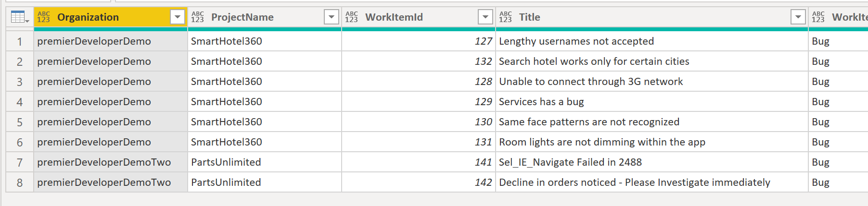Change data type icon for WorkItemId column
Image resolution: width=868 pixels, height=206 pixels.
(x=351, y=17)
